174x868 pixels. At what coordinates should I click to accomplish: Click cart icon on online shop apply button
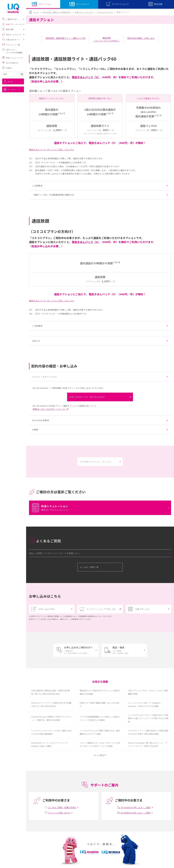click(x=82, y=609)
